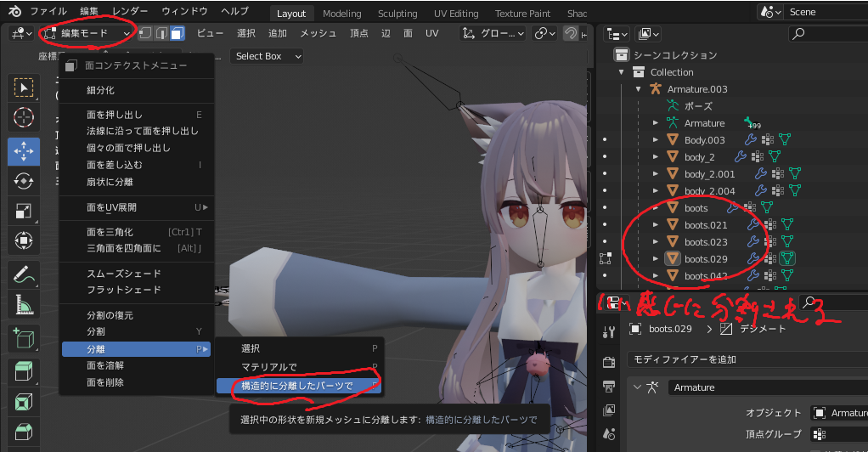The width and height of the screenshot is (868, 452).
Task: Switch to the UV Editing workspace tab
Action: 456,14
